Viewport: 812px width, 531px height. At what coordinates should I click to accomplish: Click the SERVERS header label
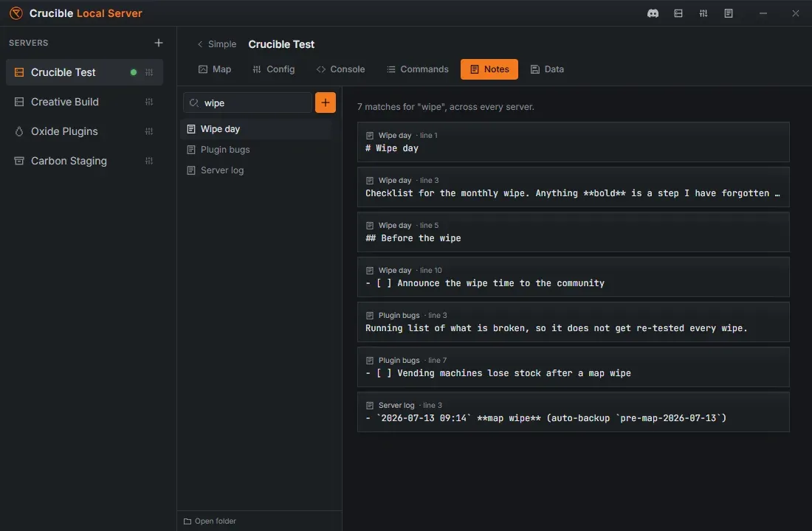point(29,43)
